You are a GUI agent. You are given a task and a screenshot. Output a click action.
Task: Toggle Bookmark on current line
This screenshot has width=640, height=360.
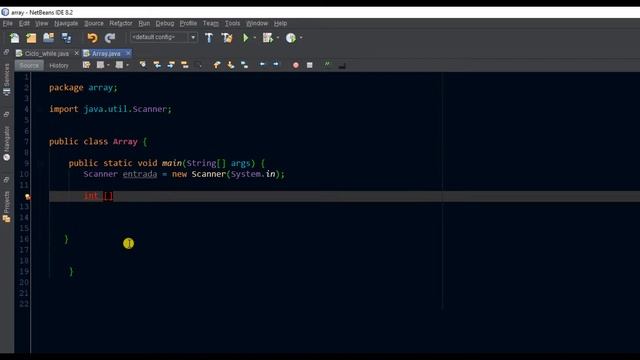click(244, 65)
